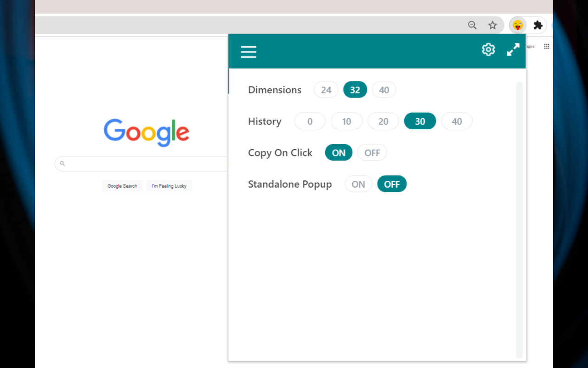Click the Dimensions label
This screenshot has height=368, width=588.
(x=275, y=90)
